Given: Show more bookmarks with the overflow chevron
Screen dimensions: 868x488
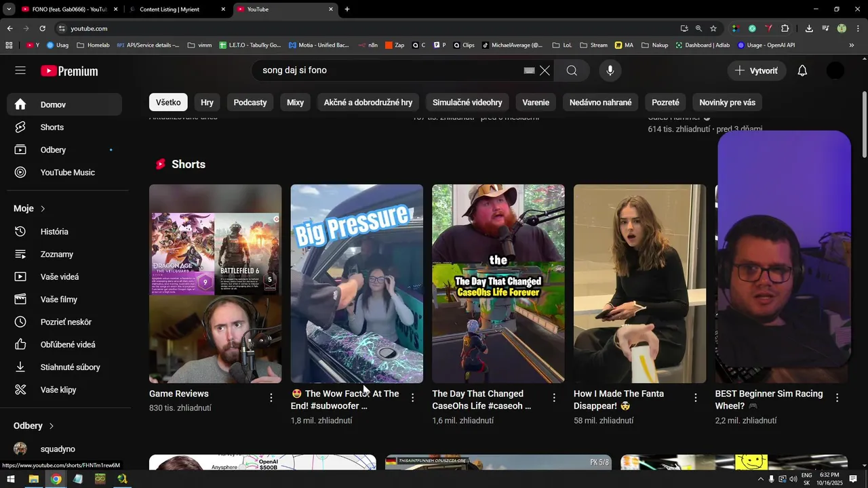Looking at the screenshot, I should 852,45.
